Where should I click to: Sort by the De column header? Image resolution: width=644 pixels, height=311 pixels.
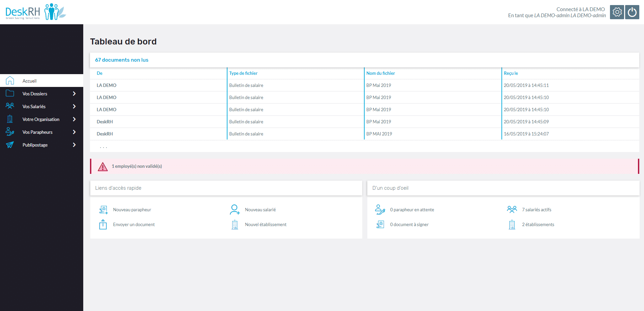[99, 73]
